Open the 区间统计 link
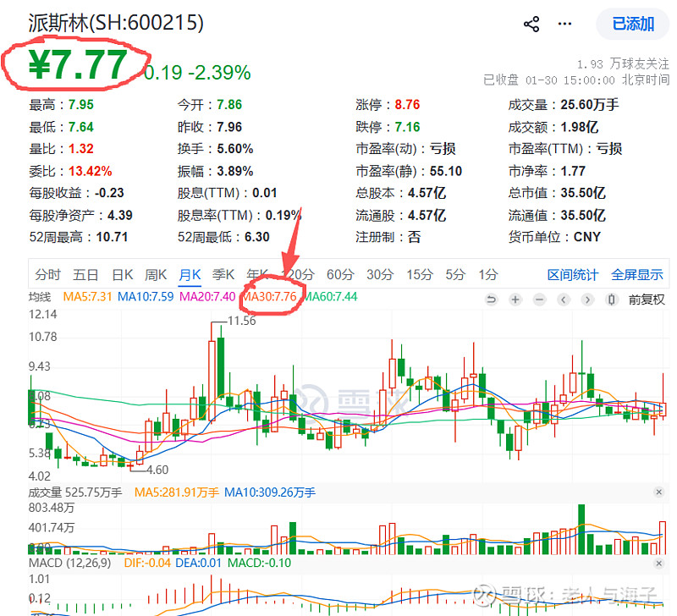677x616 pixels. [x=573, y=275]
